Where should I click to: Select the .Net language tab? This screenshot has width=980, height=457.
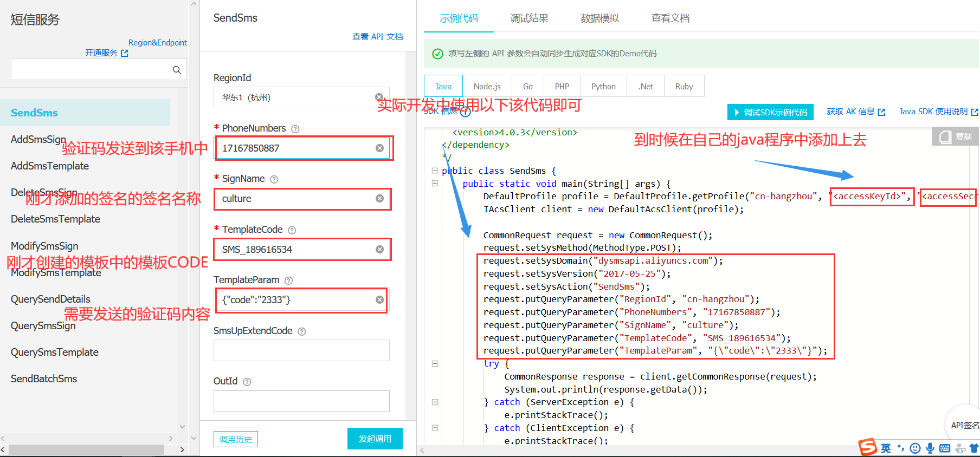pyautogui.click(x=646, y=87)
